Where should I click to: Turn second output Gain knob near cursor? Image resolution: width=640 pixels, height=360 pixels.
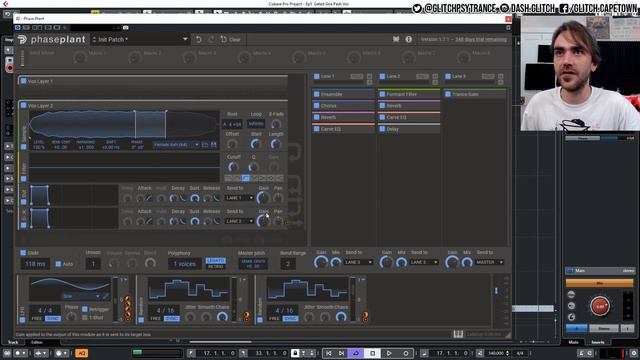tap(263, 221)
